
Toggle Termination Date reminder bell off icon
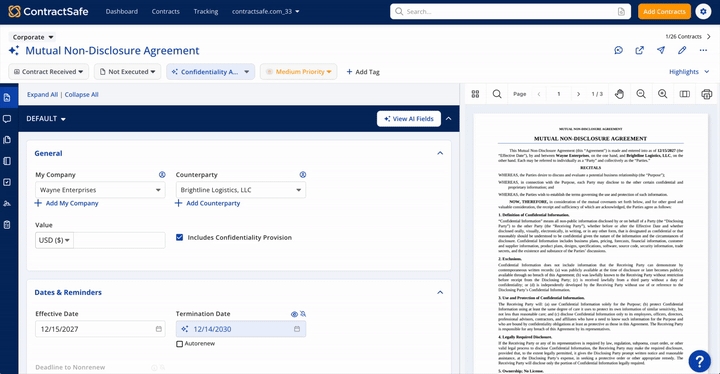[x=303, y=314]
